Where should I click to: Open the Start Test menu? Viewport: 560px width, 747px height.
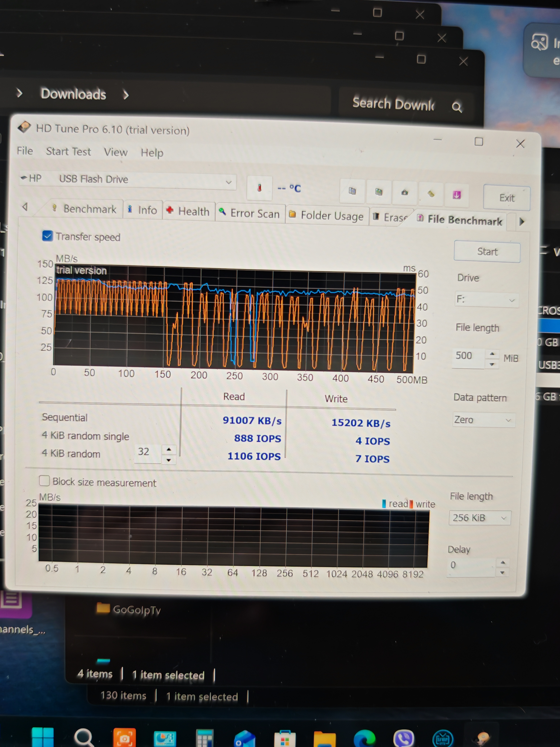click(68, 152)
